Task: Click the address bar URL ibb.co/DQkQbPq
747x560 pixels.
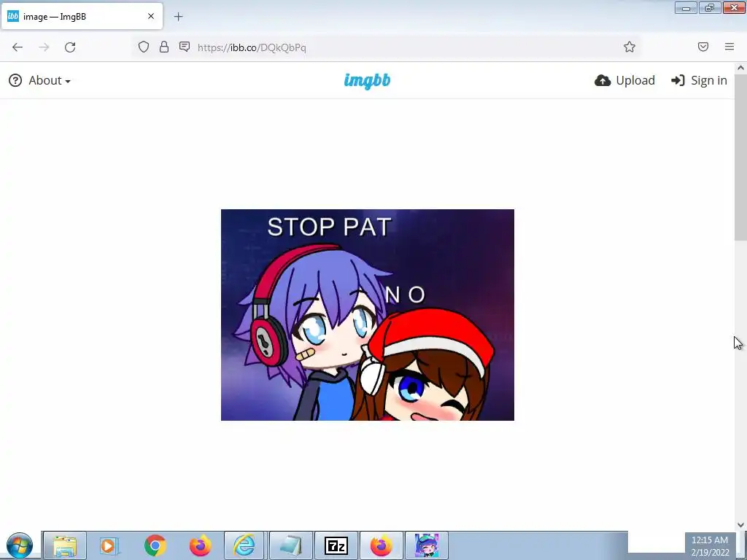Action: tap(252, 47)
